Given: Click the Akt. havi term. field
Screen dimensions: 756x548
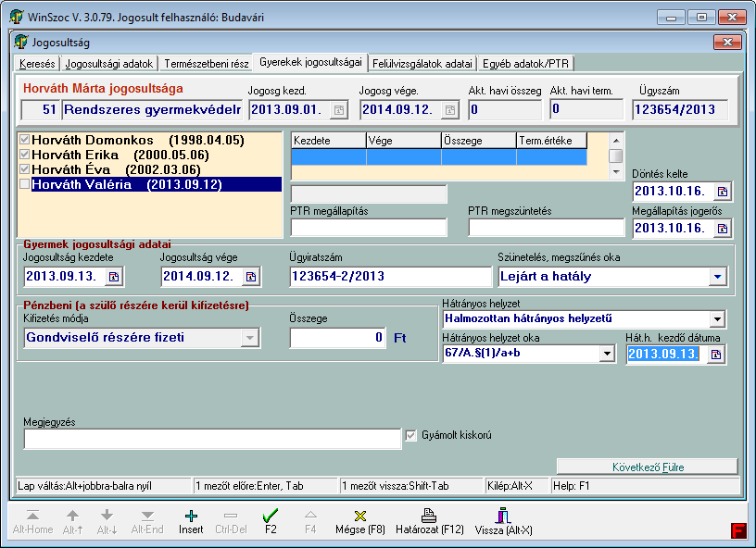Looking at the screenshot, I should pos(586,109).
